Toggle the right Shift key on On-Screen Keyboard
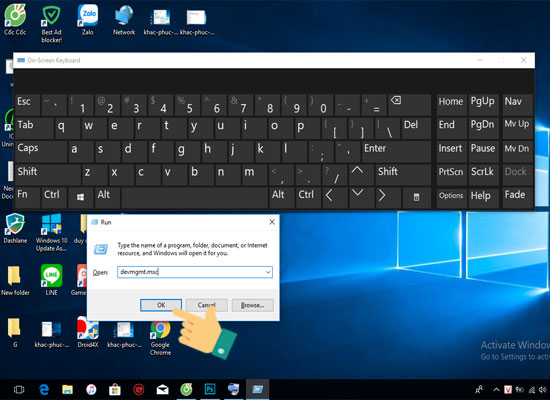550x400 pixels. (x=403, y=174)
